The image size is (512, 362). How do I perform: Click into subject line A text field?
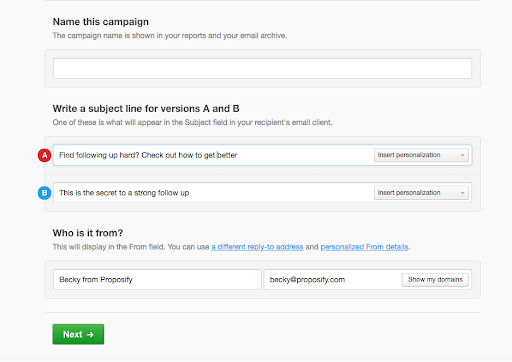pyautogui.click(x=213, y=155)
